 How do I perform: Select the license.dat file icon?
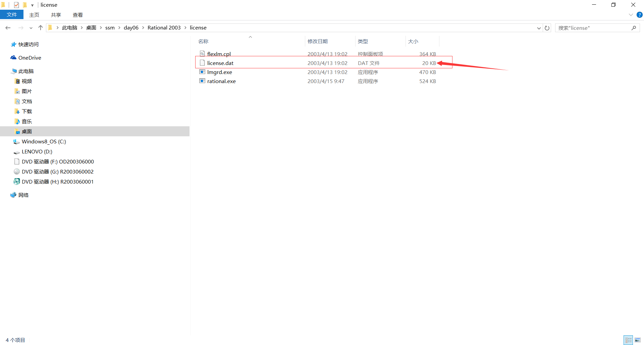click(x=202, y=63)
